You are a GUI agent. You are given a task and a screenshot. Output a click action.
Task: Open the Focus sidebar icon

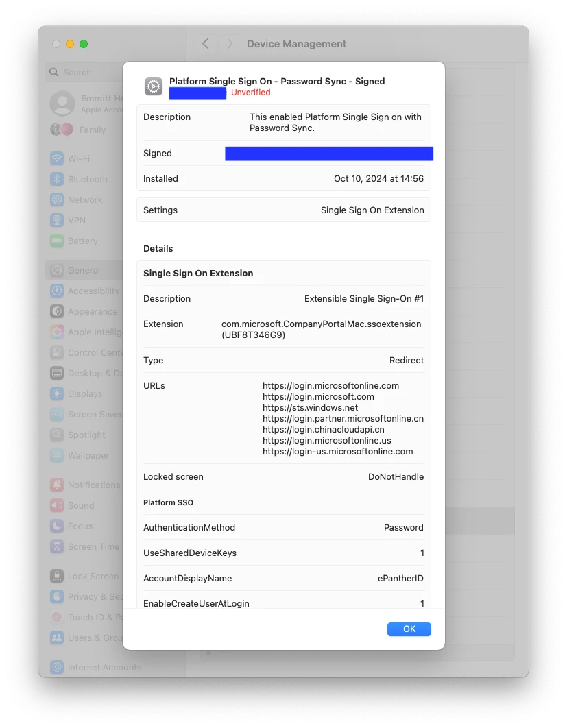(57, 526)
